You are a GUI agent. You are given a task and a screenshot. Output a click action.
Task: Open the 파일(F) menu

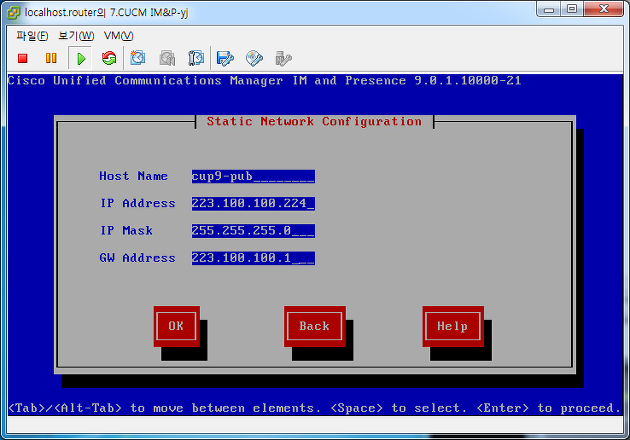[32, 36]
